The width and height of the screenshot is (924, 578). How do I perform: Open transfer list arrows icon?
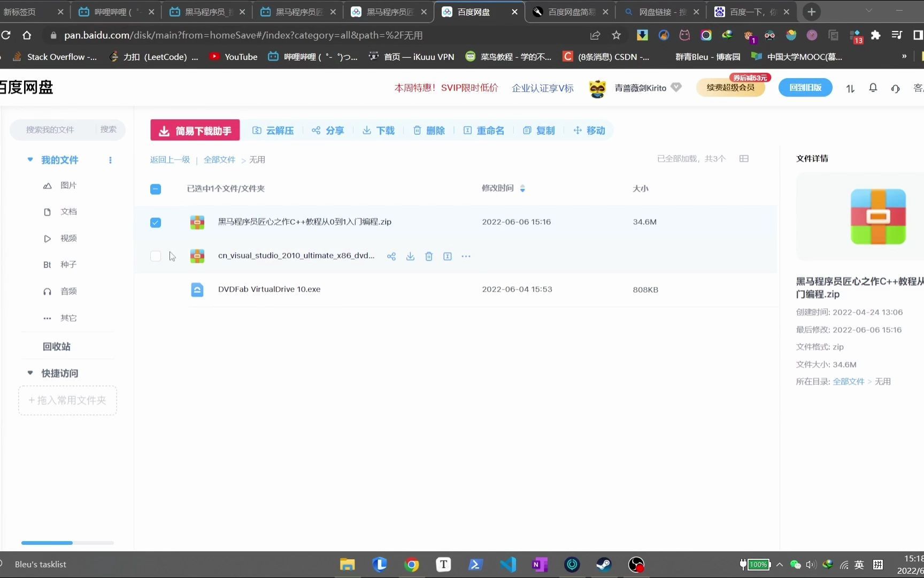coord(850,88)
